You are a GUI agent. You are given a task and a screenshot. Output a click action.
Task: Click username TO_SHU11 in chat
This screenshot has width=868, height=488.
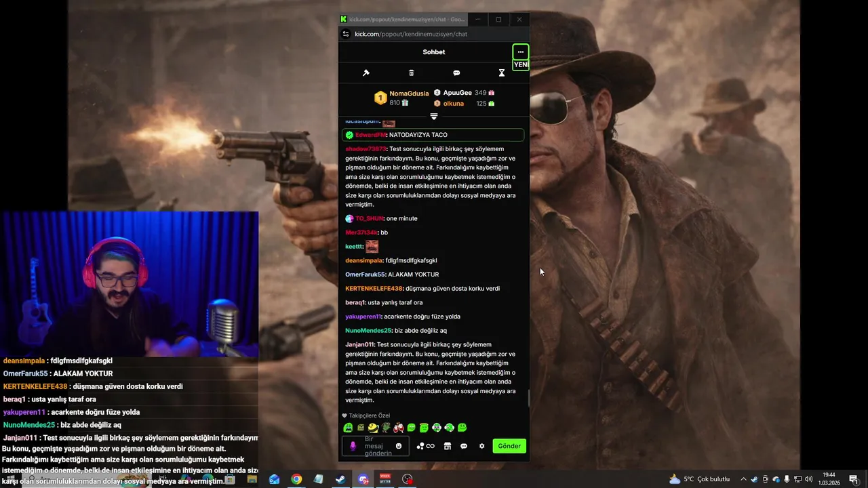pos(369,219)
